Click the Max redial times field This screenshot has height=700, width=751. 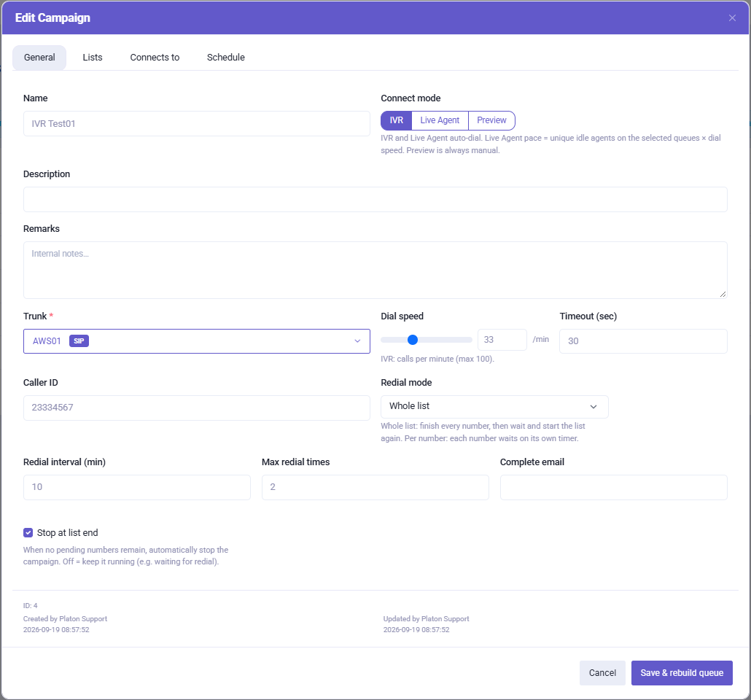click(375, 487)
